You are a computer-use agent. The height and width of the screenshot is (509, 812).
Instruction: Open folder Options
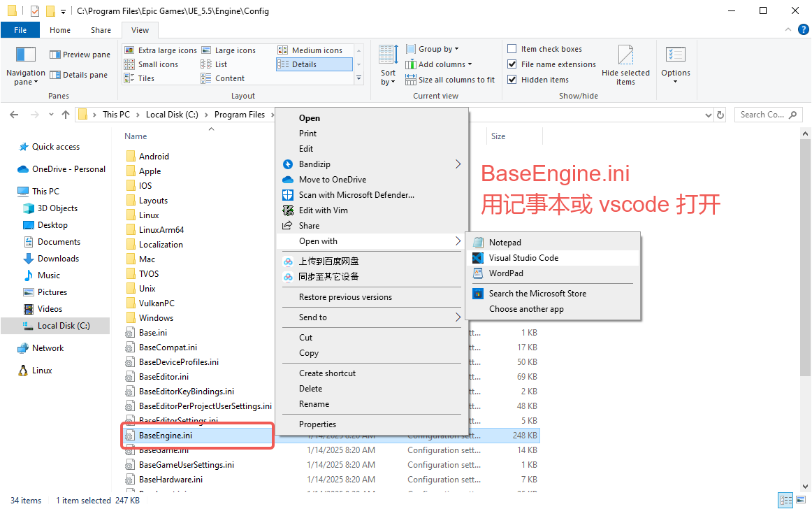(x=675, y=65)
